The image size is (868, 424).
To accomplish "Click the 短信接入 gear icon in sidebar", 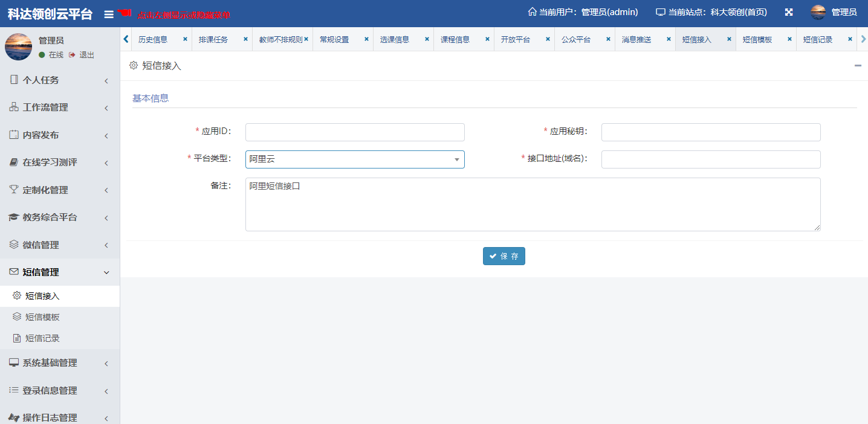I will pyautogui.click(x=17, y=295).
